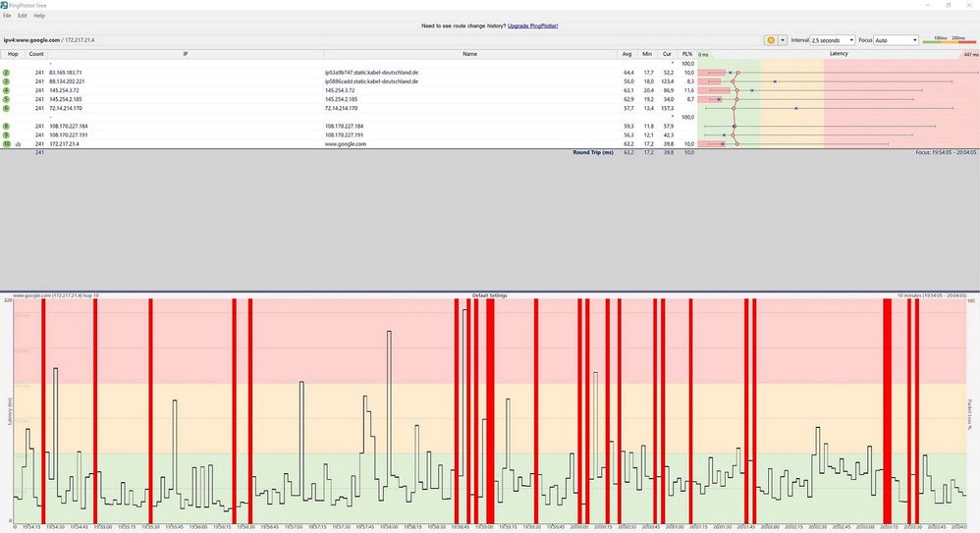Maximize the PingPlotter window

949,5
